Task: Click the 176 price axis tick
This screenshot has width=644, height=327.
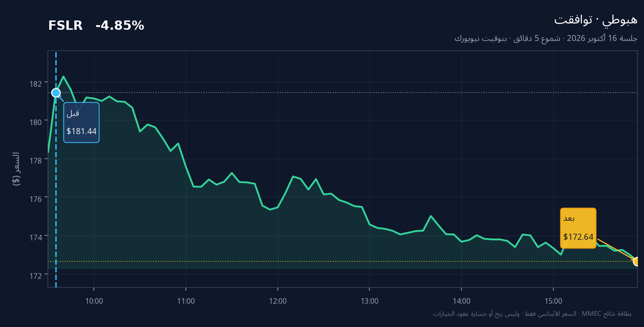Action: click(x=36, y=198)
